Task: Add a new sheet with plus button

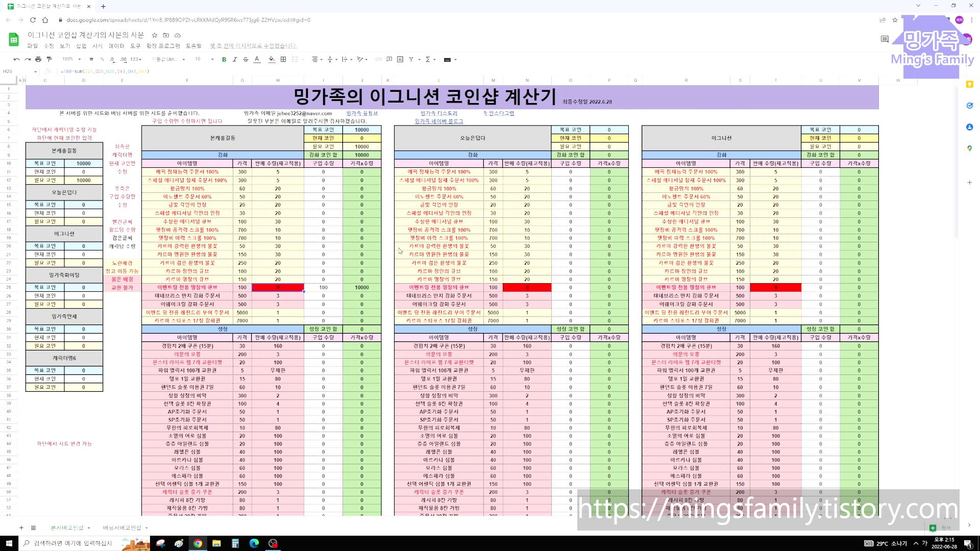Action: coord(21,528)
